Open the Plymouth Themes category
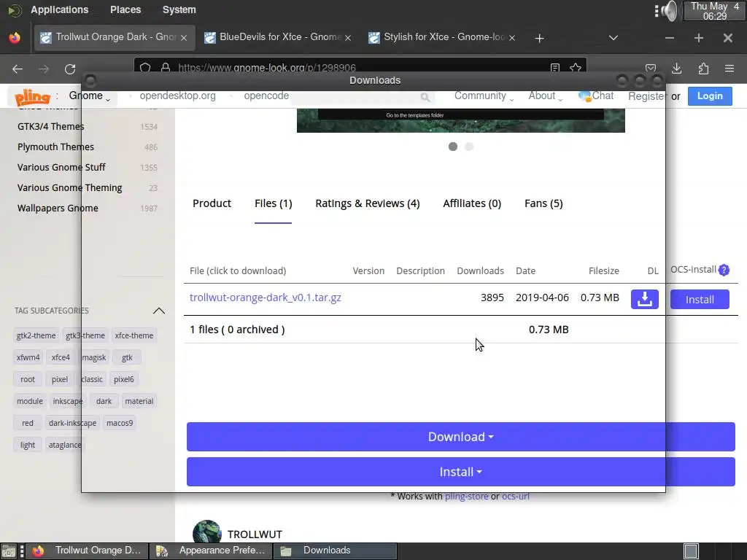The width and height of the screenshot is (747, 560). 55,147
